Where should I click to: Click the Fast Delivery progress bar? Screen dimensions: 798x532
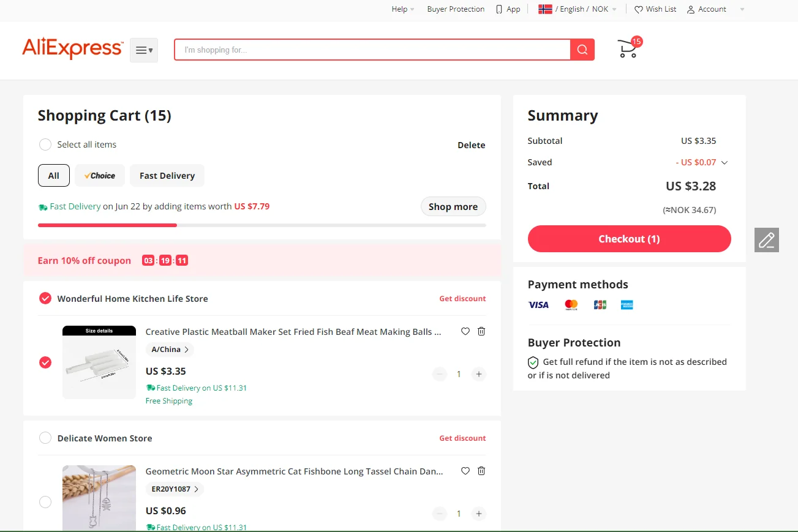click(262, 225)
